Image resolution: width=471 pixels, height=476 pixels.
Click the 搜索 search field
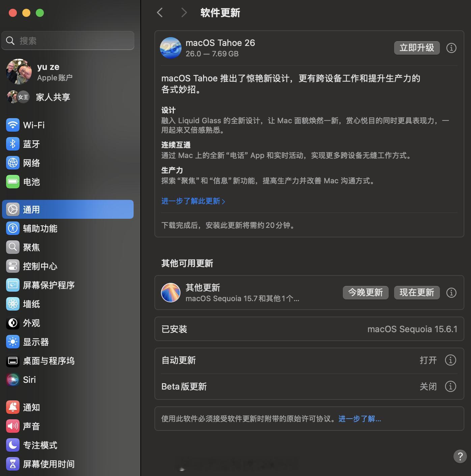point(68,41)
